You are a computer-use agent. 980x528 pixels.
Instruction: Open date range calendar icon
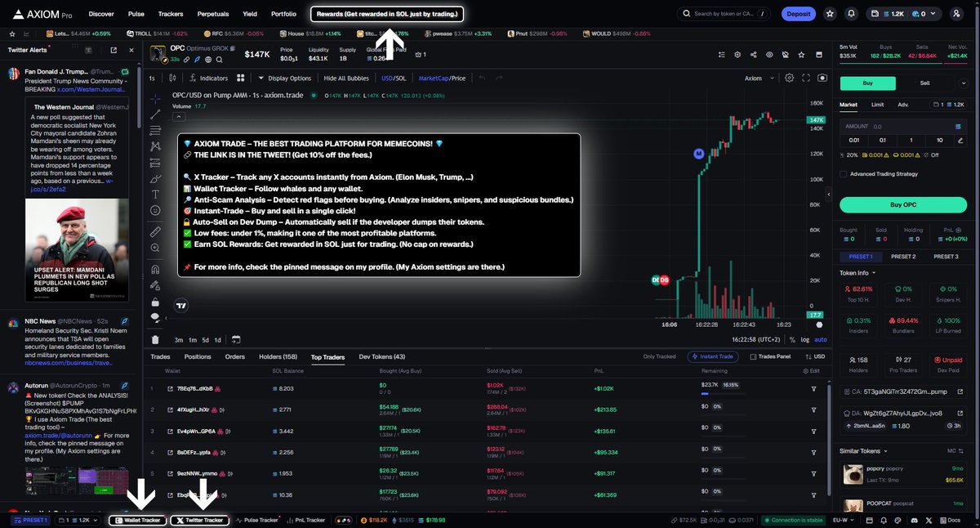pyautogui.click(x=236, y=339)
